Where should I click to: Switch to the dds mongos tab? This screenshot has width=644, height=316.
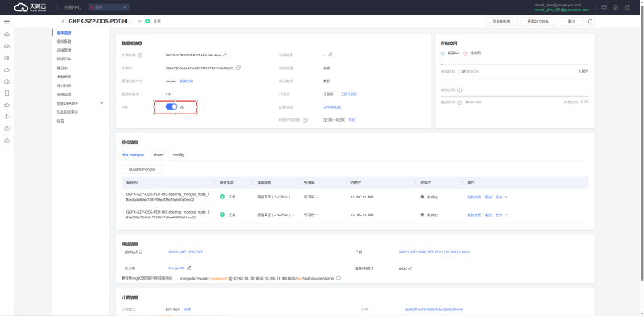pos(133,155)
